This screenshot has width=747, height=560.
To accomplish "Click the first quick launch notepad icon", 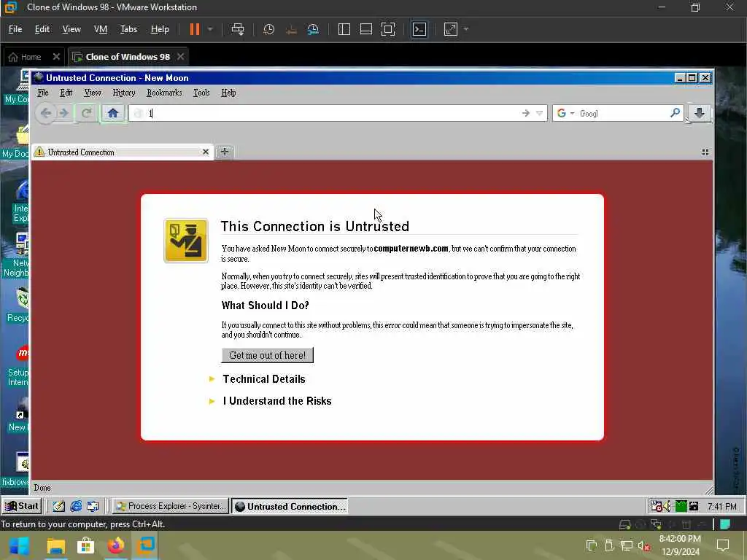I will tap(58, 506).
